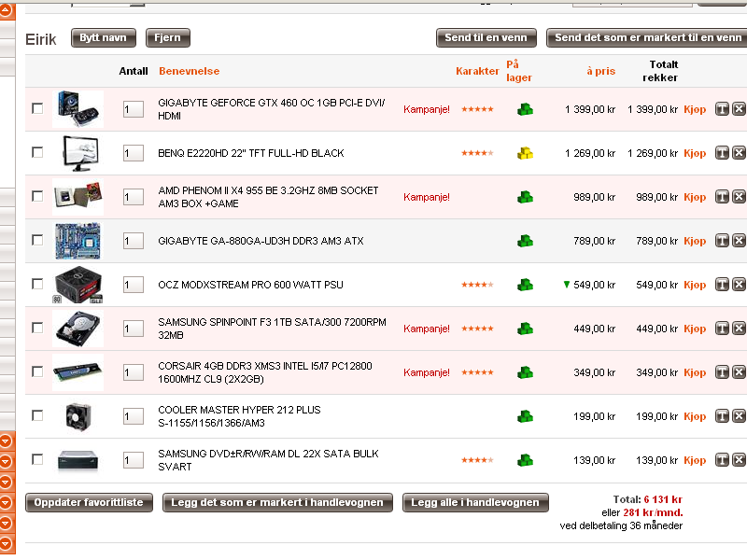Image resolution: width=747 pixels, height=560 pixels.
Task: Tick the checkbox for AMD PHENOM II X4
Action: pos(37,196)
